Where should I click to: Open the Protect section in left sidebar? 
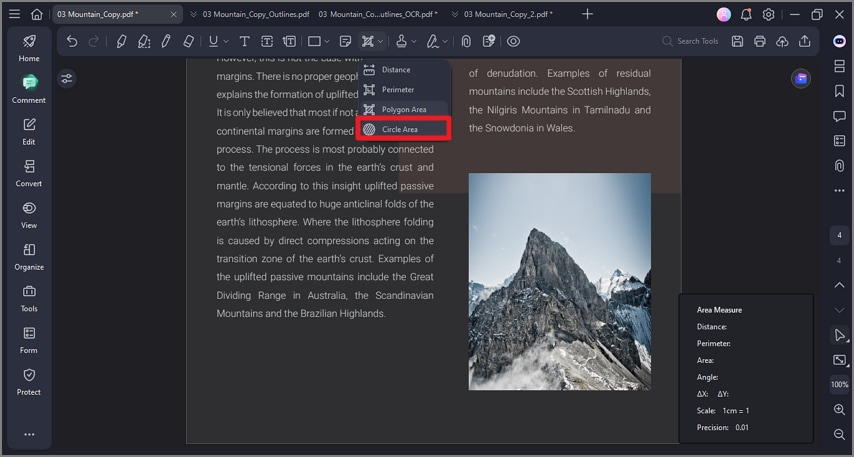(29, 381)
